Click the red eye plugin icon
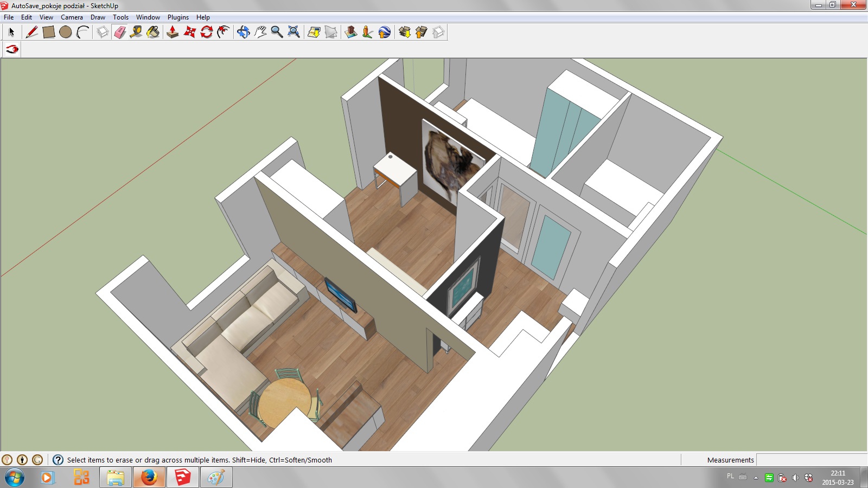The image size is (868, 488). 12,49
